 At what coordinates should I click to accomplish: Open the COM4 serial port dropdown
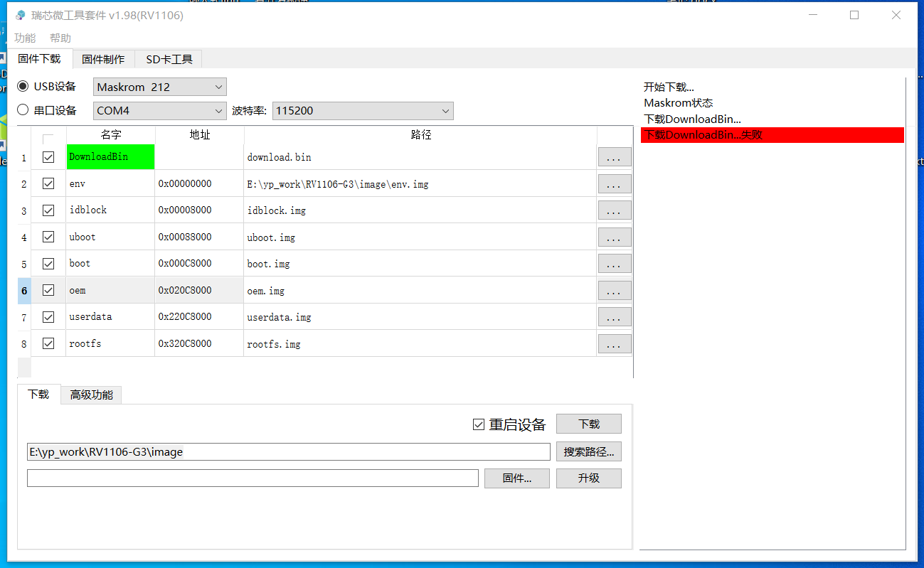click(160, 110)
